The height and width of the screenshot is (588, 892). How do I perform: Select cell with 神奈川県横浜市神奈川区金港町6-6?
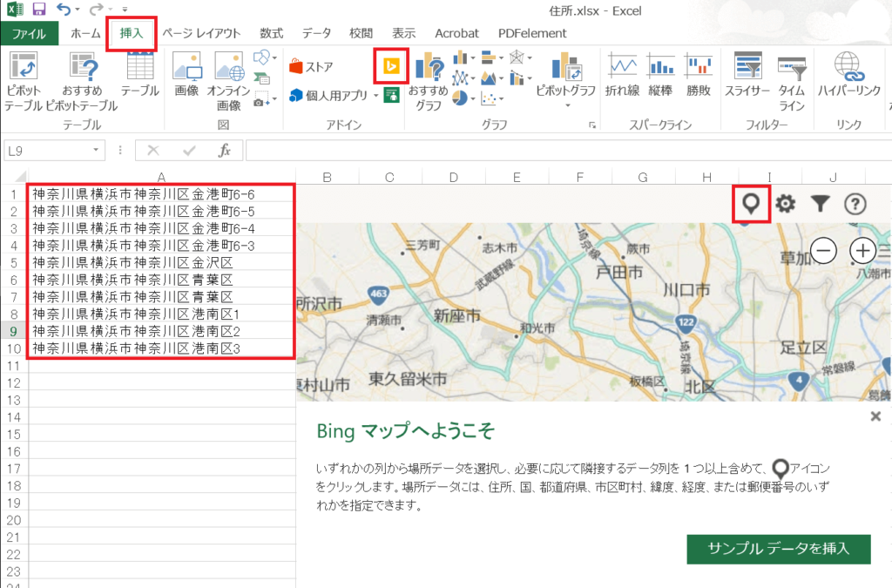pyautogui.click(x=161, y=194)
